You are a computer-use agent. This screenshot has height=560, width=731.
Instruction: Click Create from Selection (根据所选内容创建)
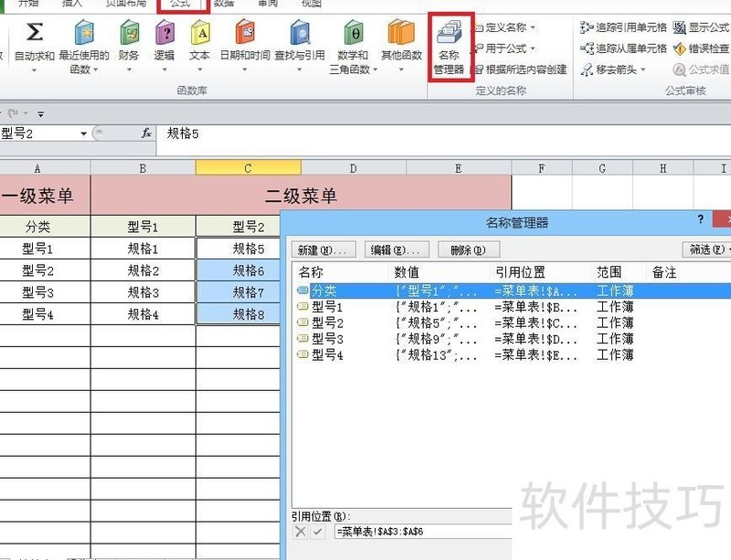[521, 69]
